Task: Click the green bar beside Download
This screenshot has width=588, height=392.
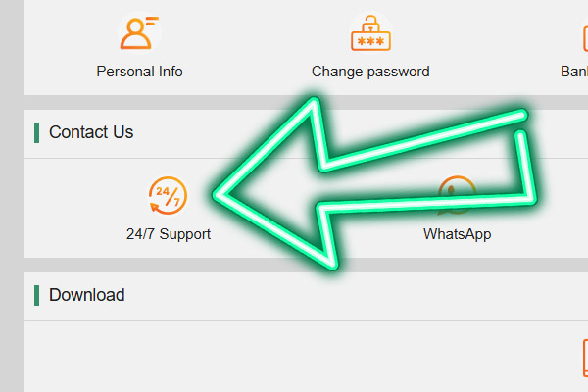Action: pos(37,296)
